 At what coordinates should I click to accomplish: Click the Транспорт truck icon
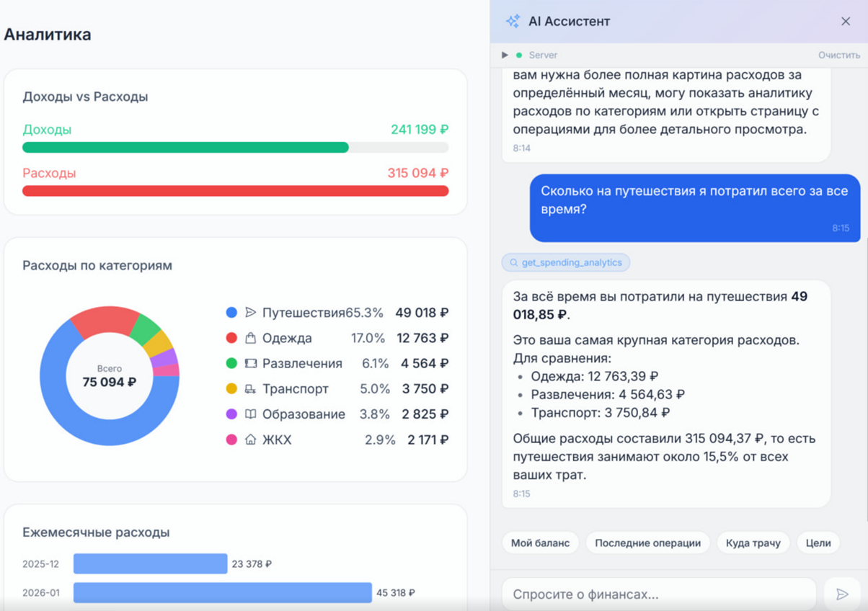click(x=250, y=389)
